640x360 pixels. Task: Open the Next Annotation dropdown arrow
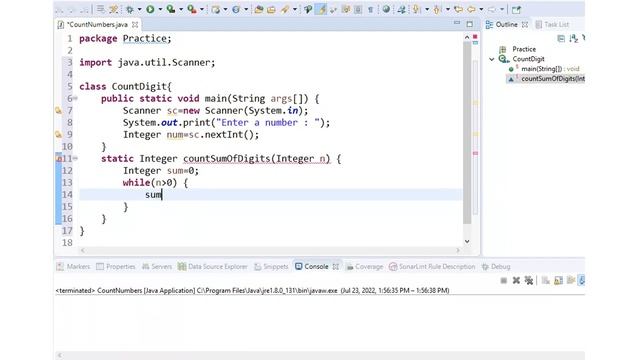[427, 9]
